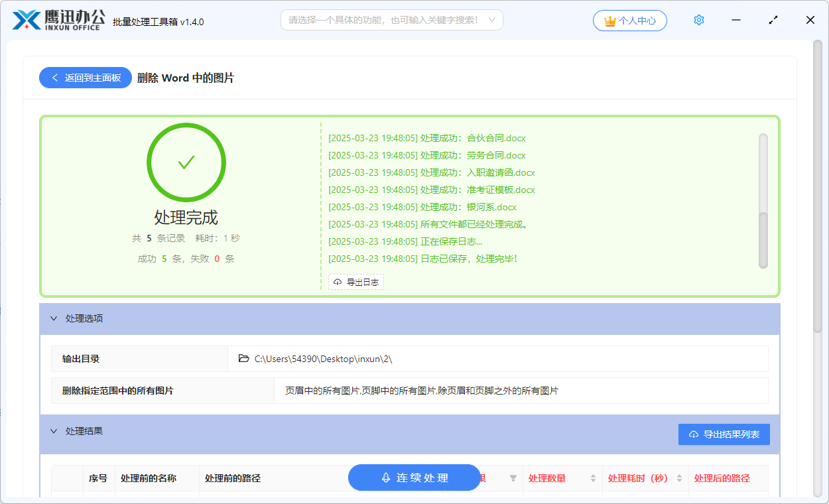Viewport: 829px width, 504px height.
Task: Click the cloud icon on 导出结果列表
Action: click(694, 434)
